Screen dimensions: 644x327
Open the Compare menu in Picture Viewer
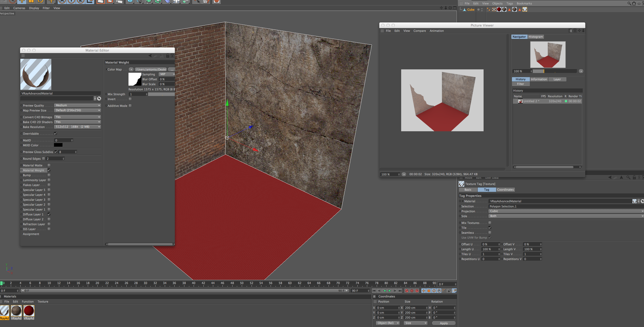pyautogui.click(x=419, y=31)
